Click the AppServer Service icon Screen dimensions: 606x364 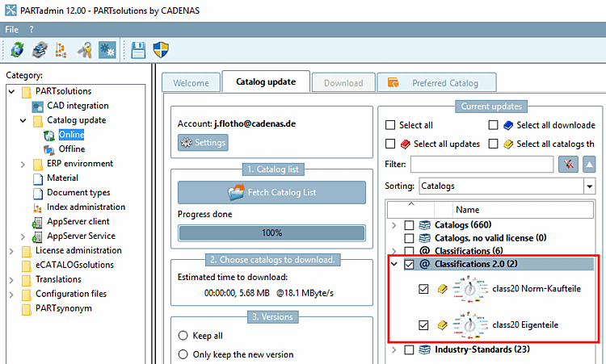(37, 236)
